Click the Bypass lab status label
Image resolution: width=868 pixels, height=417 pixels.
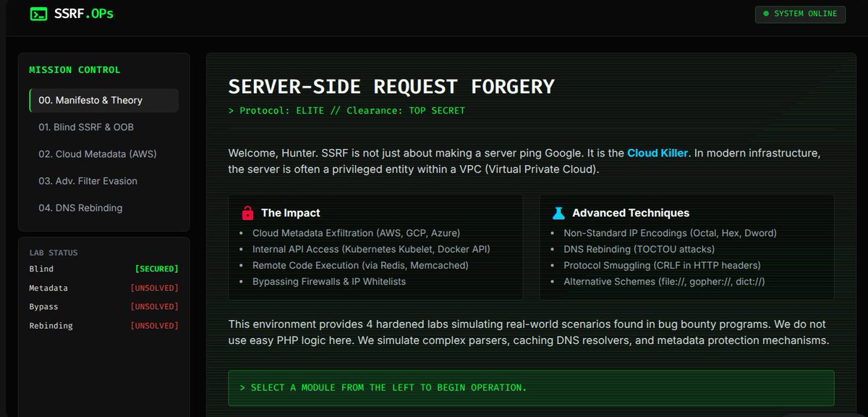pos(43,306)
